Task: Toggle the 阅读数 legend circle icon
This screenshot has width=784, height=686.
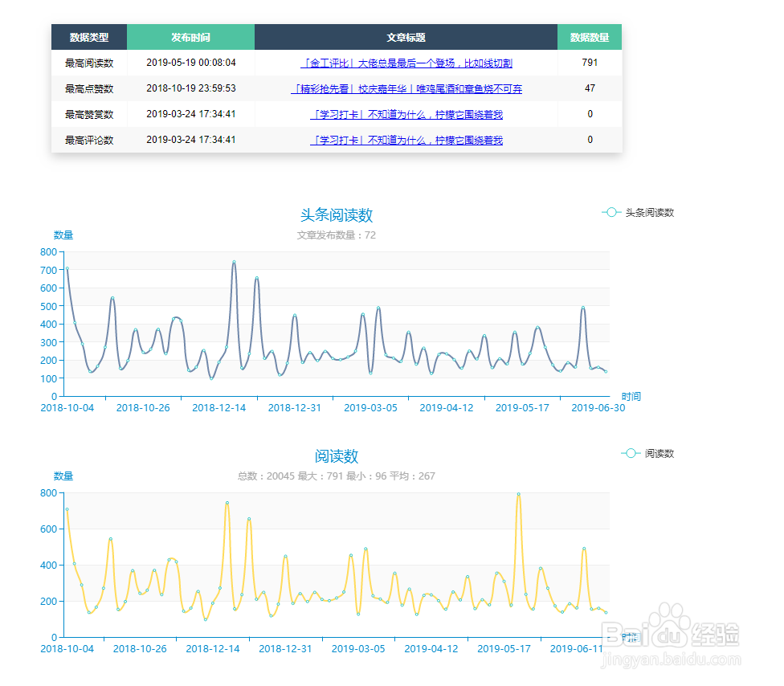Action: [631, 454]
